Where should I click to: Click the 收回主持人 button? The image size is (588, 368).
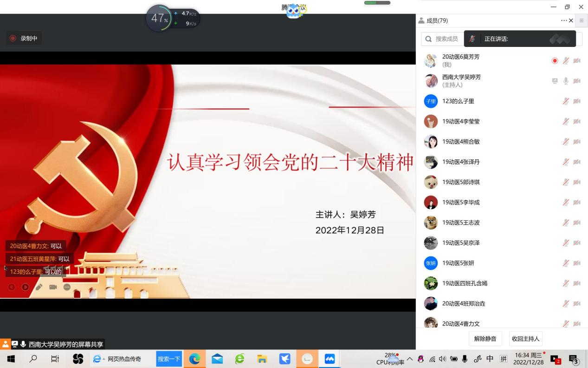pyautogui.click(x=525, y=339)
